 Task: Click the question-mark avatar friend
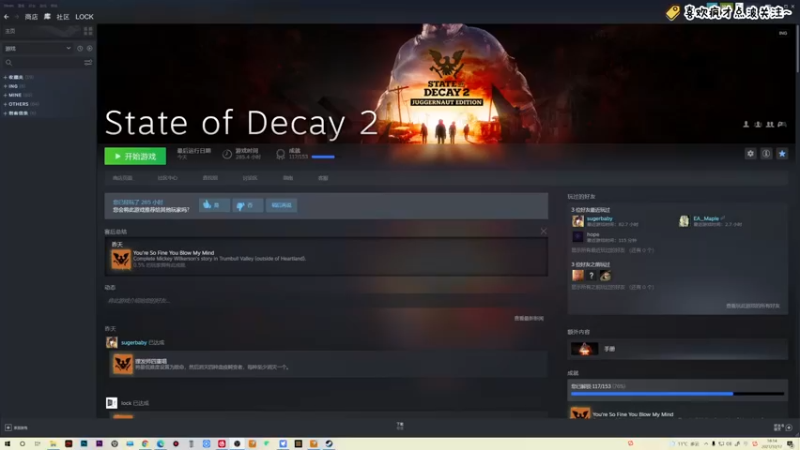591,276
